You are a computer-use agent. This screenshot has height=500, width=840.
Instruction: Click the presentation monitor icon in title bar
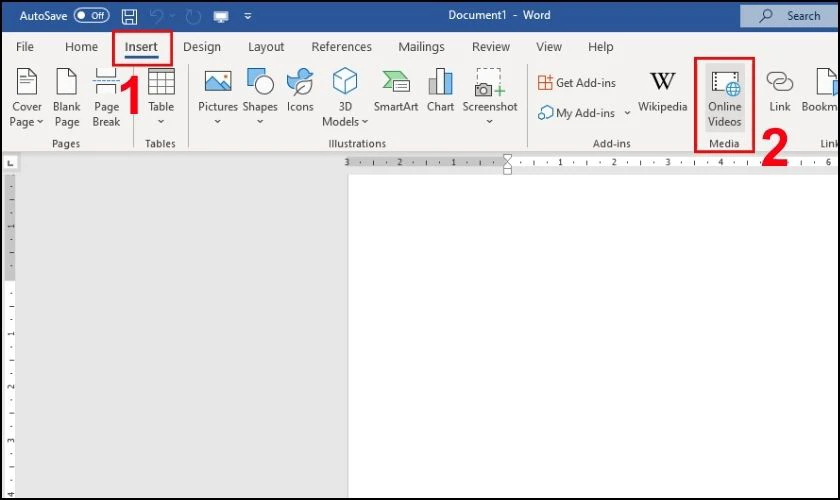(221, 17)
